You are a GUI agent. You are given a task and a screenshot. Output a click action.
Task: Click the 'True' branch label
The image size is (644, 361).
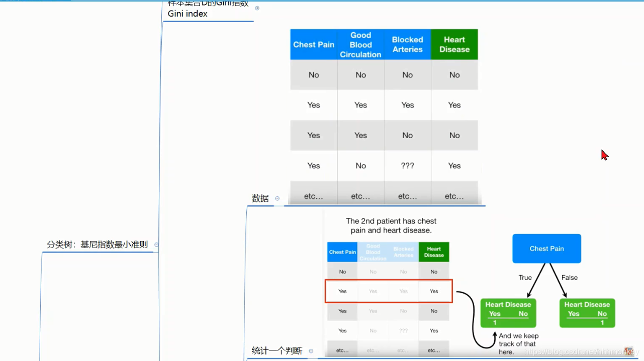pos(525,277)
